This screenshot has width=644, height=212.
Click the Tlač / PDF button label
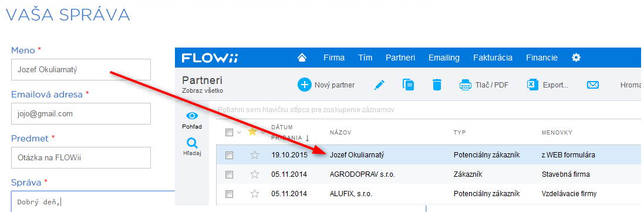tap(491, 86)
